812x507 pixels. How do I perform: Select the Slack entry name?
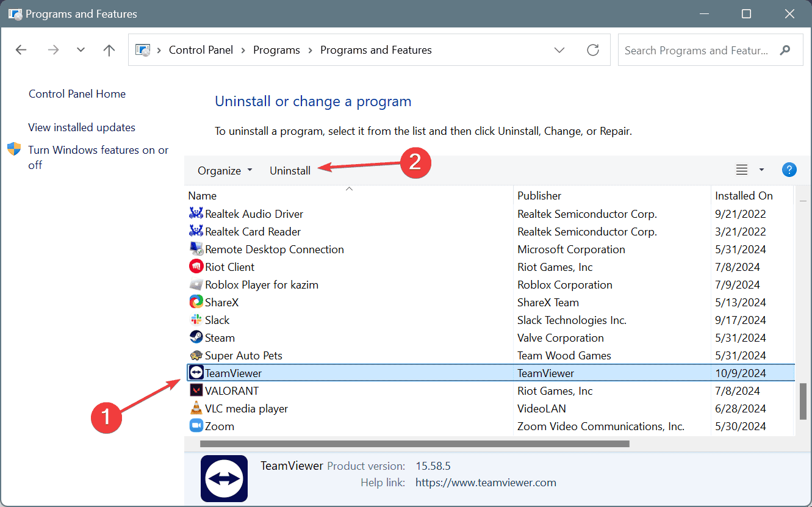click(217, 320)
